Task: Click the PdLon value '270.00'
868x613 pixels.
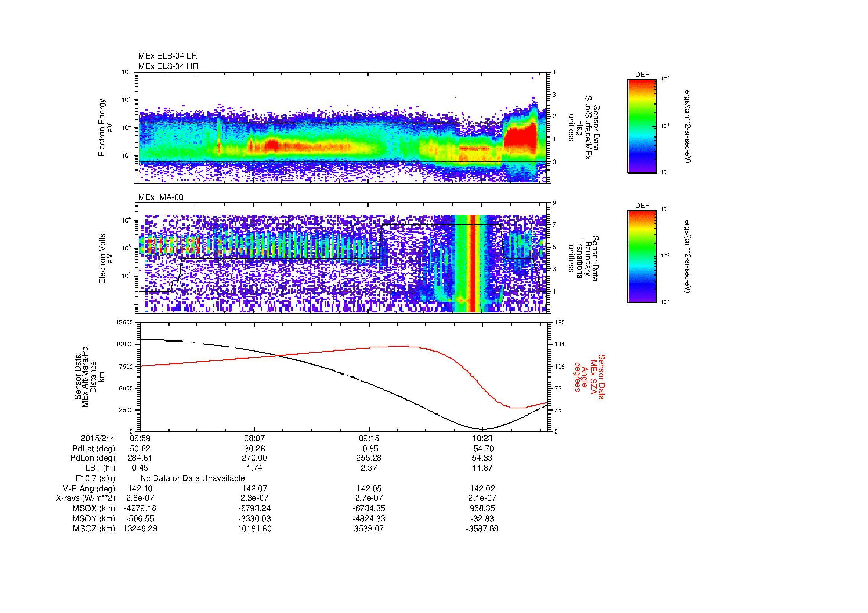Action: pos(255,458)
